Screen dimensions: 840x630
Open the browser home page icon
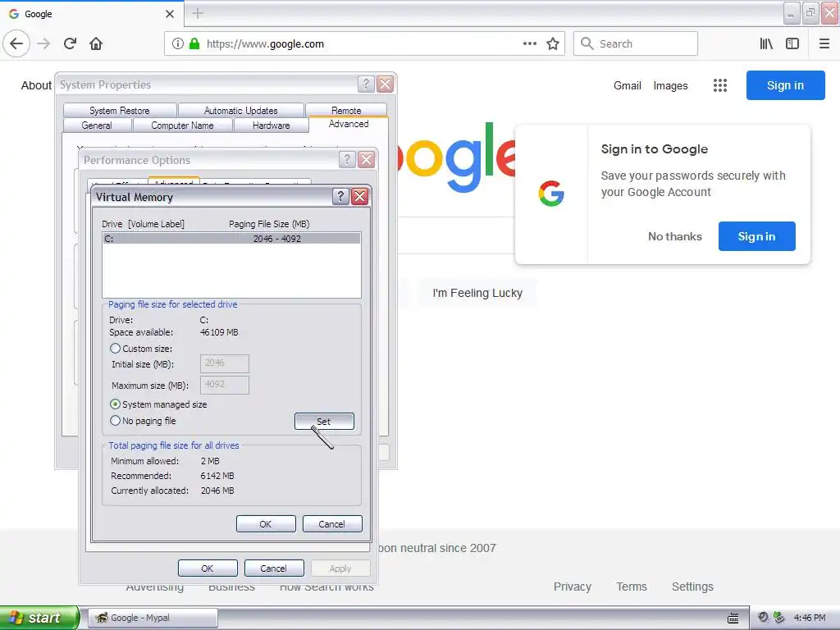(96, 43)
